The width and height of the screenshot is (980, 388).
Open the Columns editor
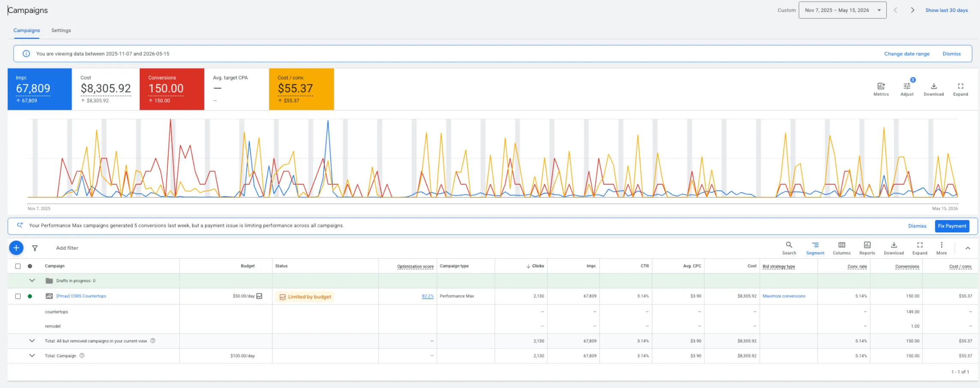842,248
